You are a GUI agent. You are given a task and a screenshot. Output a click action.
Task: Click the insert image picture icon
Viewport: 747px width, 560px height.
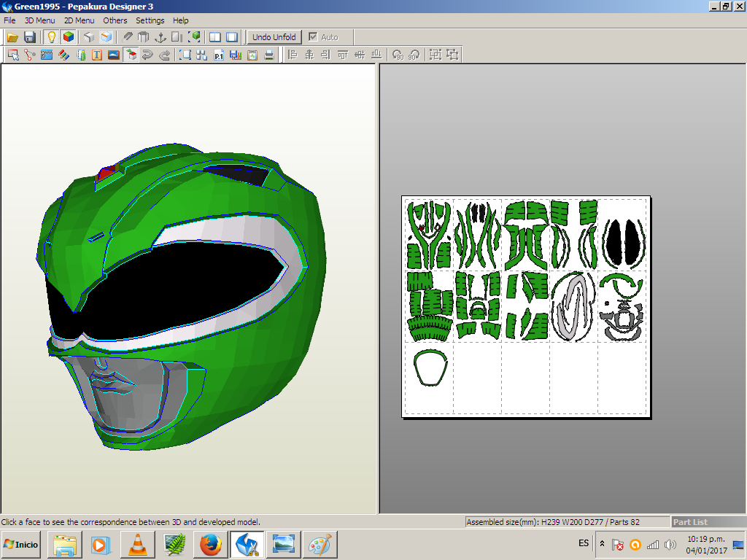pos(113,55)
